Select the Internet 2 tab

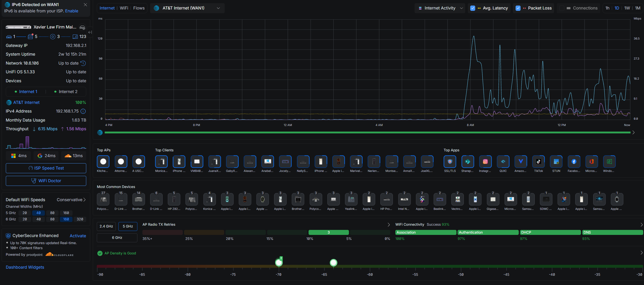(66, 92)
